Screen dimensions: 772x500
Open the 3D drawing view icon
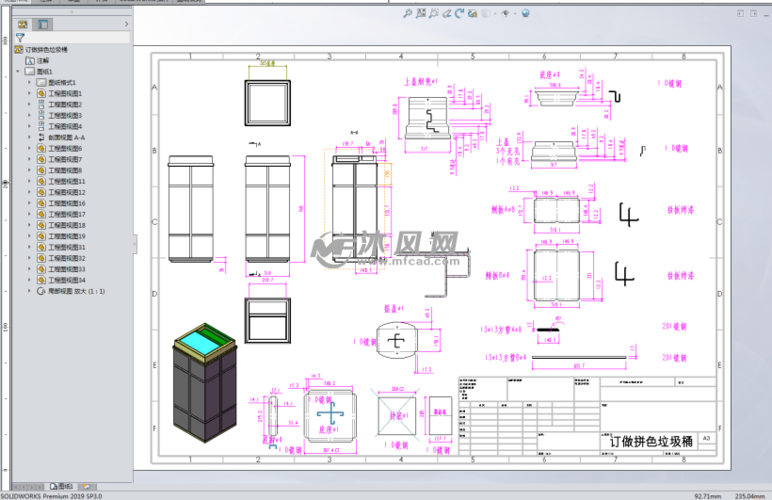tap(473, 13)
